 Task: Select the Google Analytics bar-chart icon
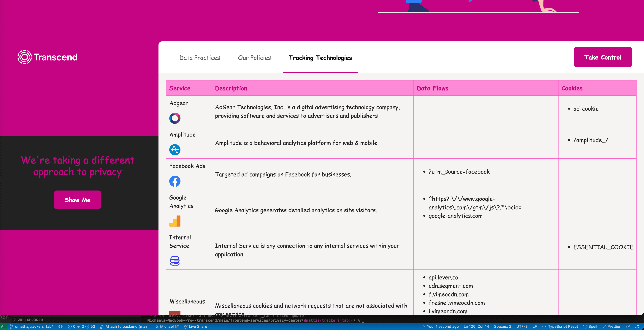175,221
